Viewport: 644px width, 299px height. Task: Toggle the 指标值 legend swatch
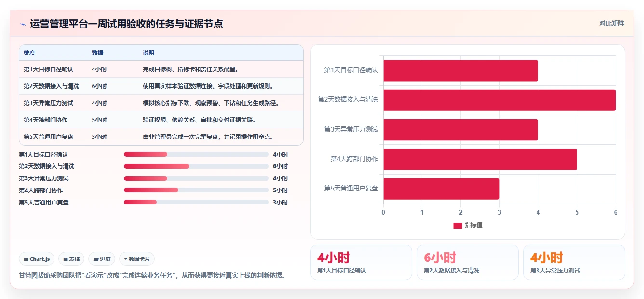coord(457,225)
